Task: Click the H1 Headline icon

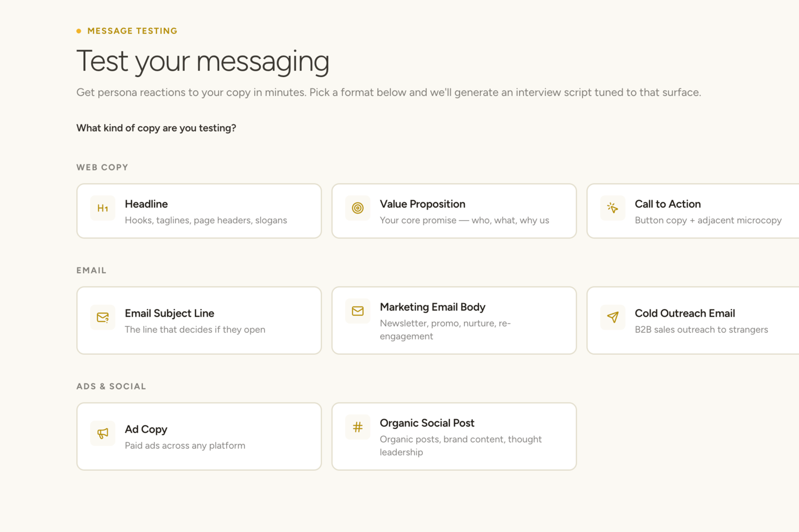Action: pyautogui.click(x=103, y=208)
